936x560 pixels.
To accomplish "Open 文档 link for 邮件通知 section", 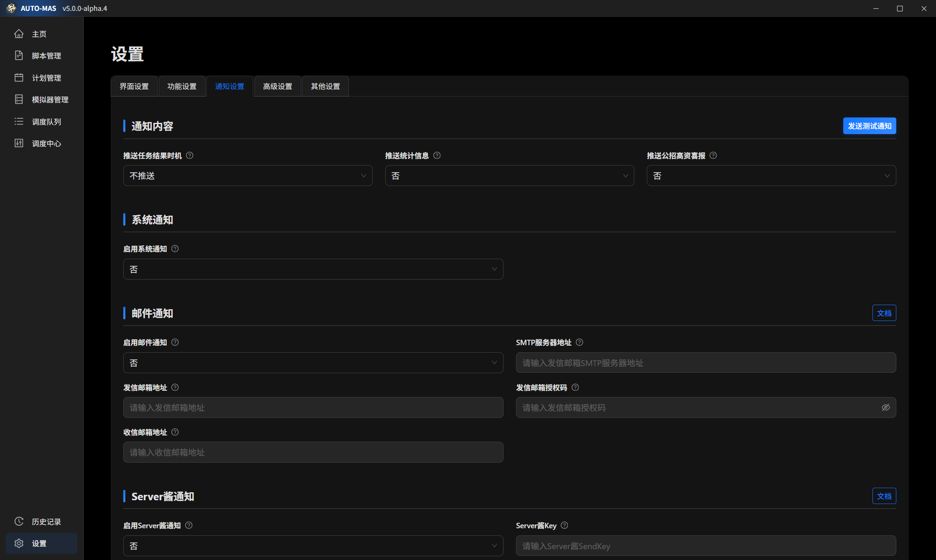I will click(884, 313).
